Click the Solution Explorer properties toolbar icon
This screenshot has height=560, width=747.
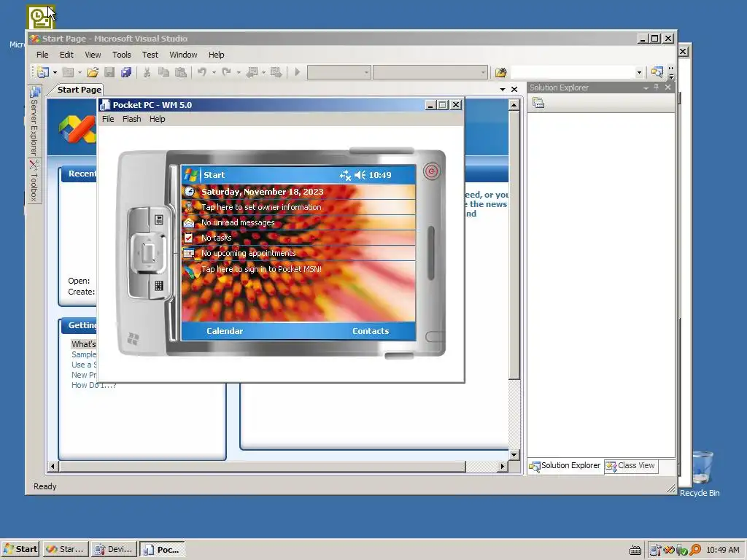tap(538, 103)
